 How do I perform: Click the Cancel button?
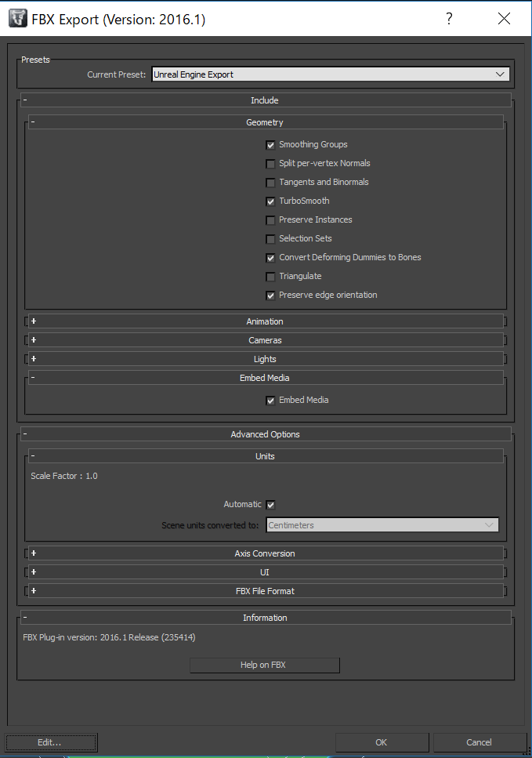tap(480, 742)
